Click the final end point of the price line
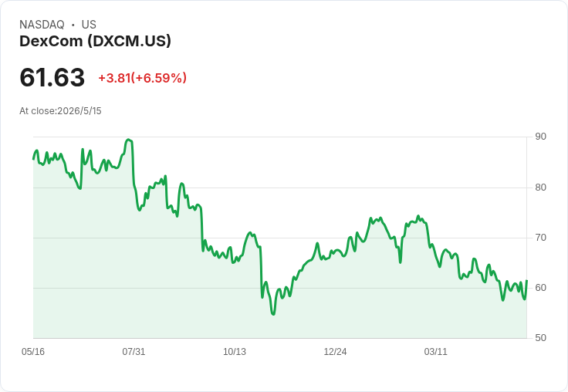Screen dimensions: 568x392 click(526, 280)
